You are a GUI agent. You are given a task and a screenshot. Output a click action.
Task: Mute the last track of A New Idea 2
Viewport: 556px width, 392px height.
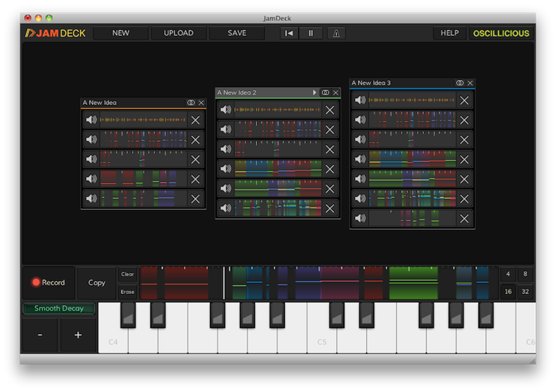tap(226, 208)
